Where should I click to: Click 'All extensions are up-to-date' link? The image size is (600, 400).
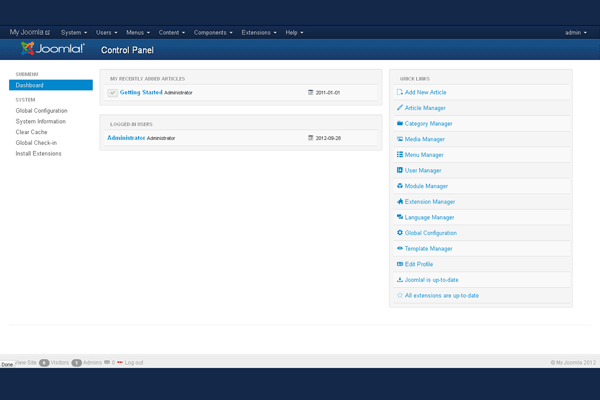point(442,296)
